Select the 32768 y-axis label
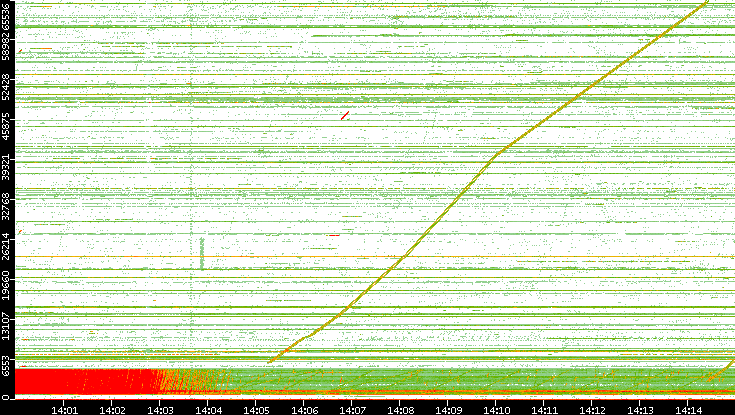 pyautogui.click(x=7, y=207)
